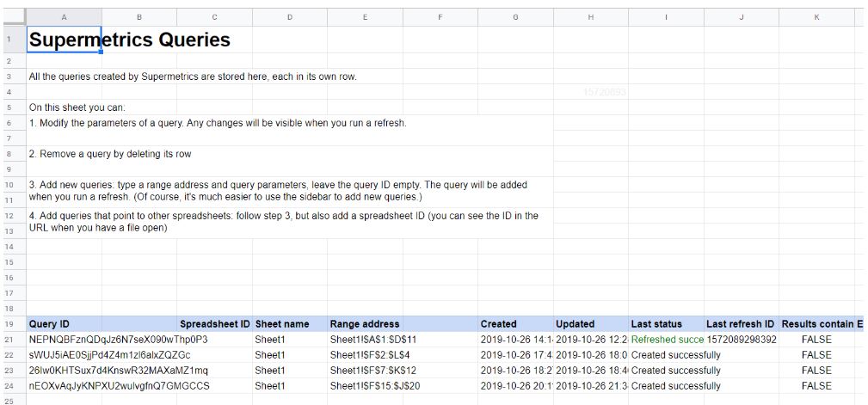868x405 pixels.
Task: Click Updated date 2019-10-26 18:4
Action: (x=591, y=370)
